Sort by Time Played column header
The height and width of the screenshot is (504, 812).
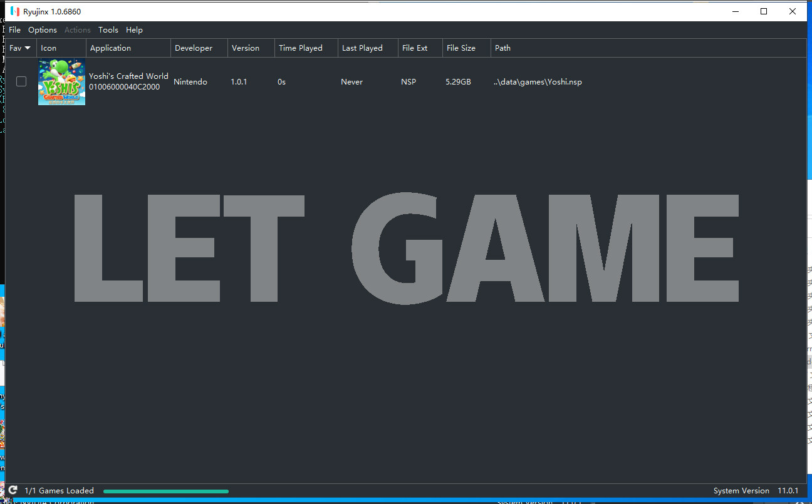point(301,48)
